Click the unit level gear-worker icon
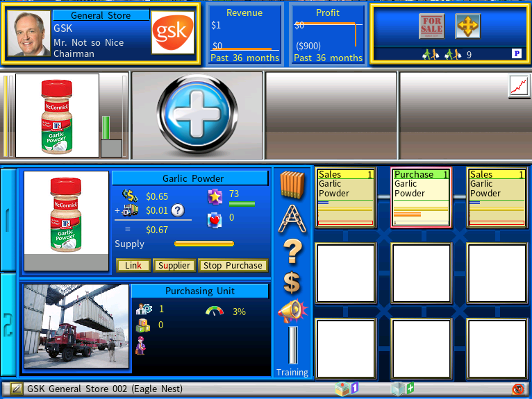 click(144, 309)
